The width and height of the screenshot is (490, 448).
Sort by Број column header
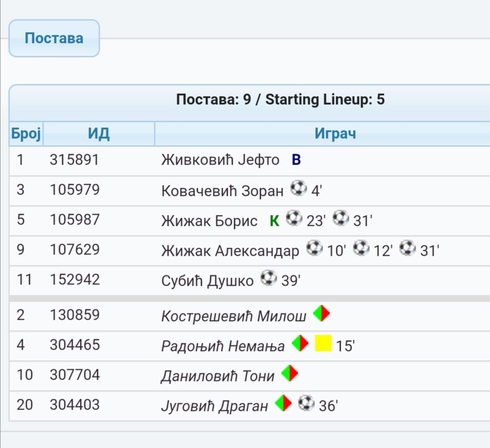(x=26, y=134)
